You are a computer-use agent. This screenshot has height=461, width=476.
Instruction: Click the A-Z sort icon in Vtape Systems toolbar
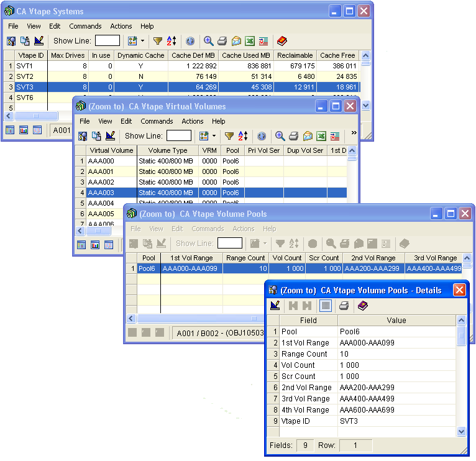(x=172, y=41)
